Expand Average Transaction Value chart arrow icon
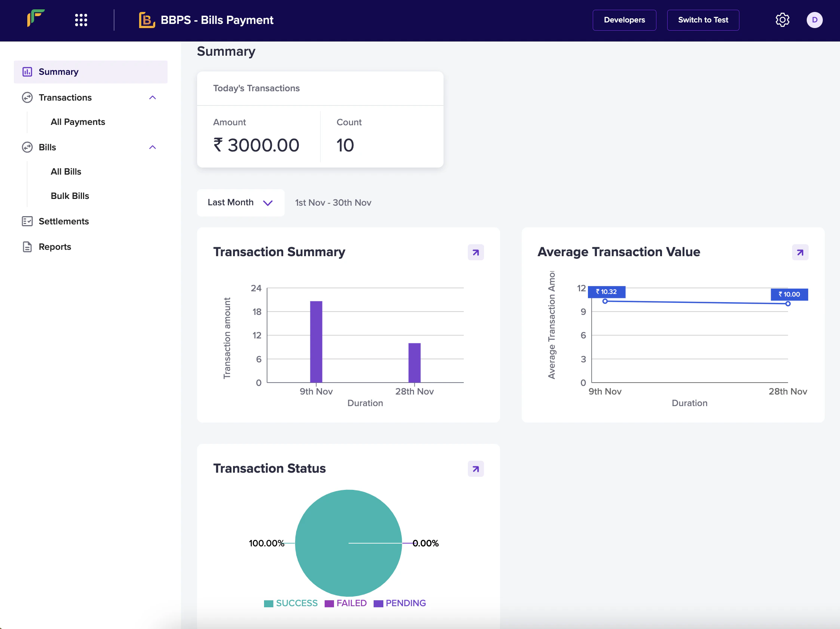Screen dimensions: 840x629 click(x=800, y=252)
